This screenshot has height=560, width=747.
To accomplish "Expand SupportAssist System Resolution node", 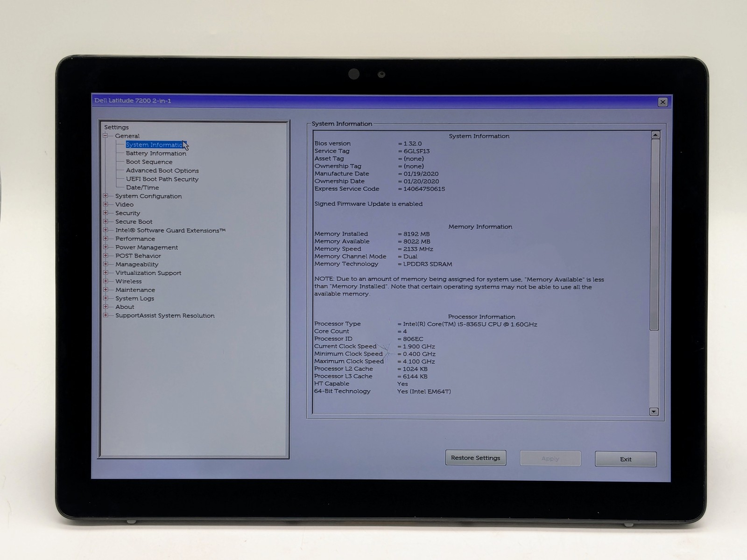I will click(x=106, y=315).
